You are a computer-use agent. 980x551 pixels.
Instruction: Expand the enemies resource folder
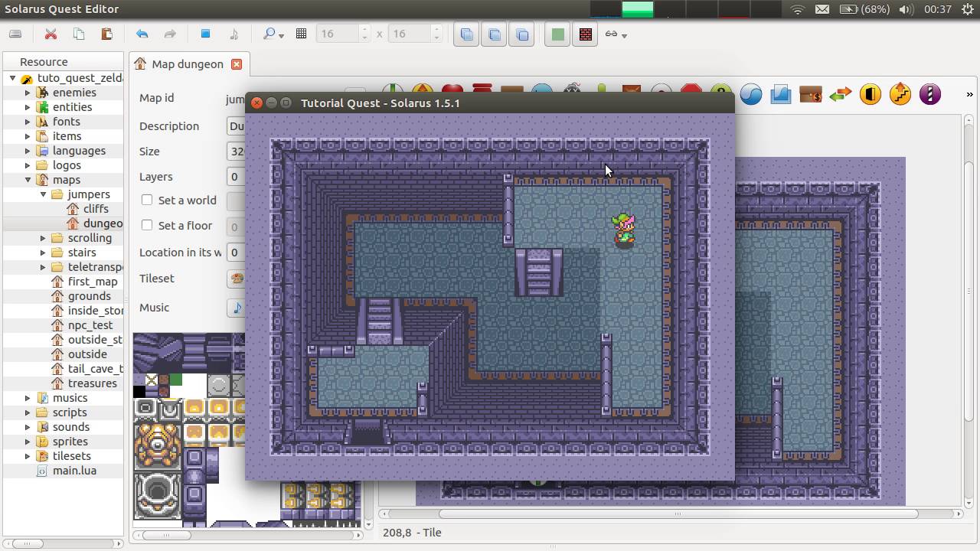(x=28, y=93)
